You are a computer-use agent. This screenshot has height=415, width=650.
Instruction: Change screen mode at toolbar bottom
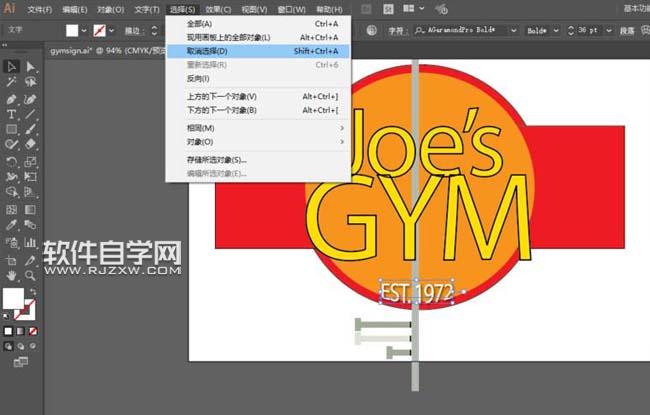(20, 362)
